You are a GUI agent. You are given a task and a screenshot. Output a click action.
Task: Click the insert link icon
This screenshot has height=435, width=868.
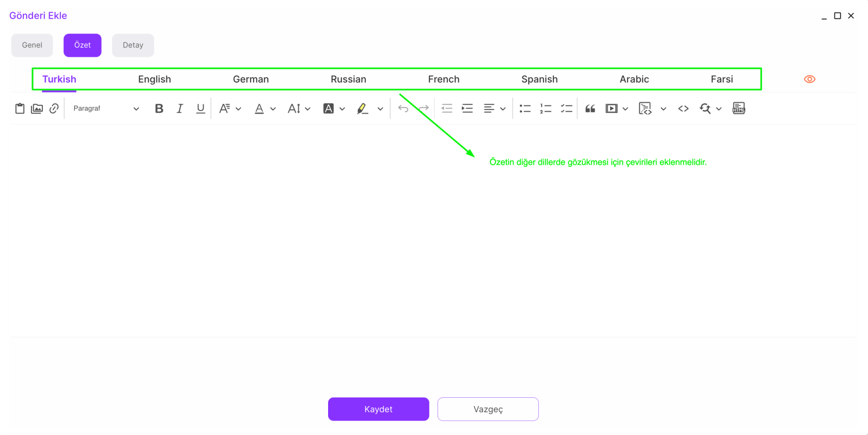(x=54, y=108)
